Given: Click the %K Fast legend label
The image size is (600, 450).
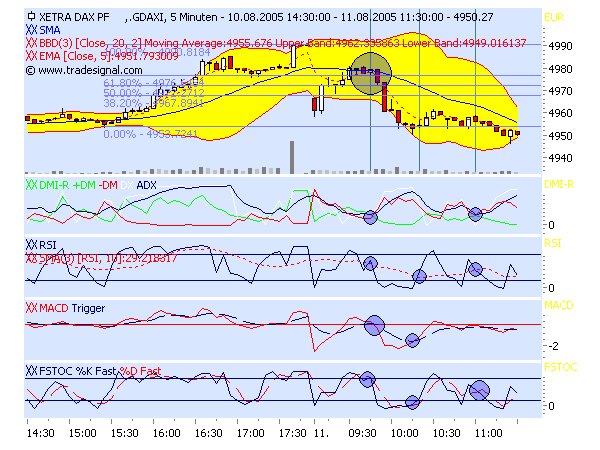Looking at the screenshot, I should 96,371.
